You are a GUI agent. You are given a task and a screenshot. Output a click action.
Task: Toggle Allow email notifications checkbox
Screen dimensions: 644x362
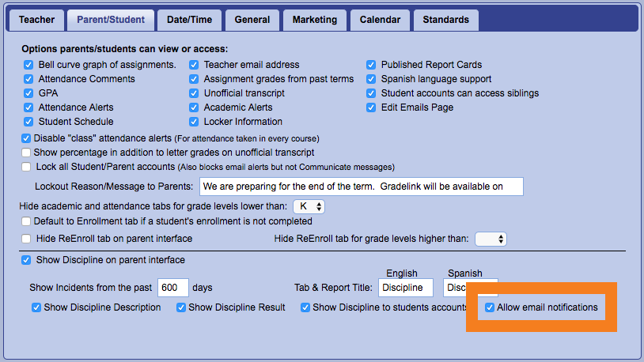[491, 307]
